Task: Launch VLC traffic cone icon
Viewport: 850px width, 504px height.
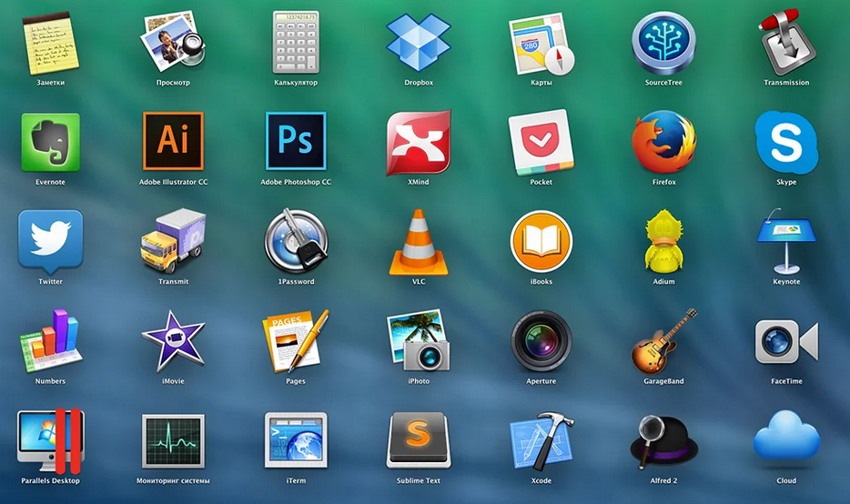Action: [419, 242]
